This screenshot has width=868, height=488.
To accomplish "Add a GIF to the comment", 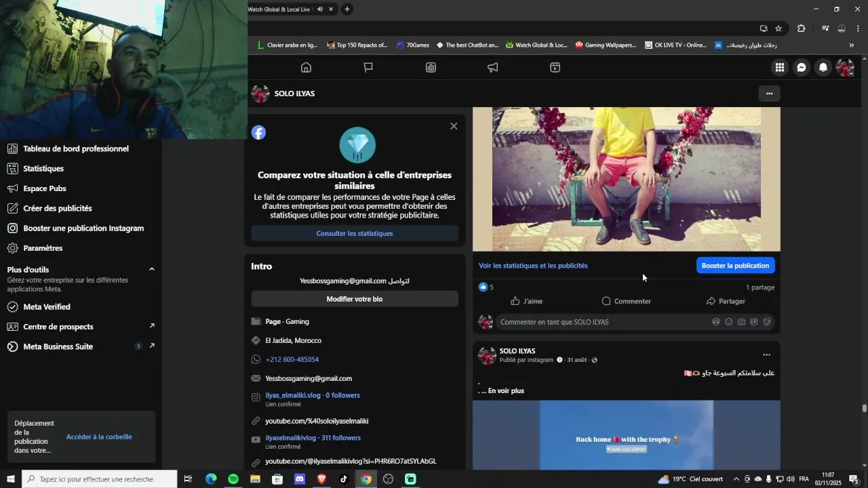I will pos(754,322).
